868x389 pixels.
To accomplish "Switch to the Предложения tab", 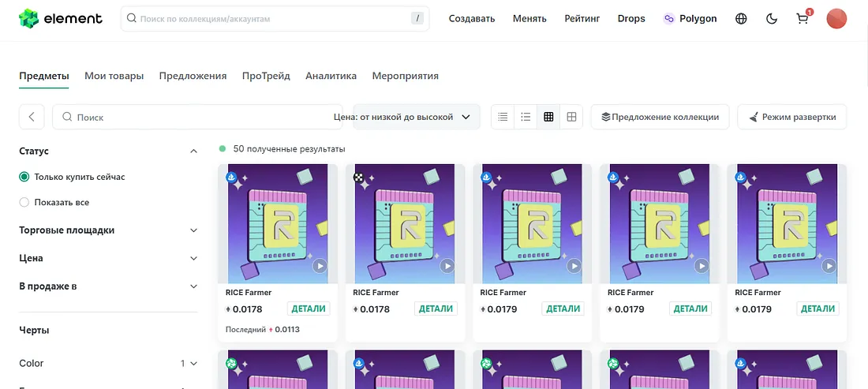I will 193,76.
